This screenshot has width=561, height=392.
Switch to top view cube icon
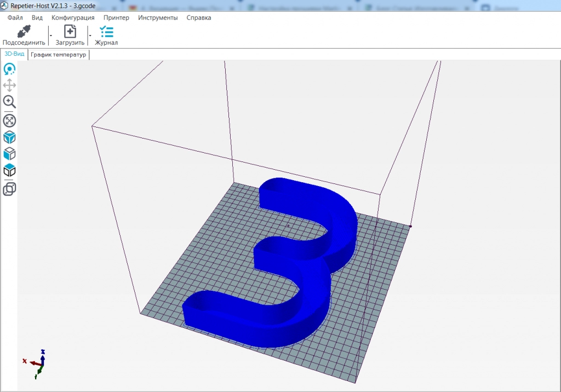tap(9, 171)
